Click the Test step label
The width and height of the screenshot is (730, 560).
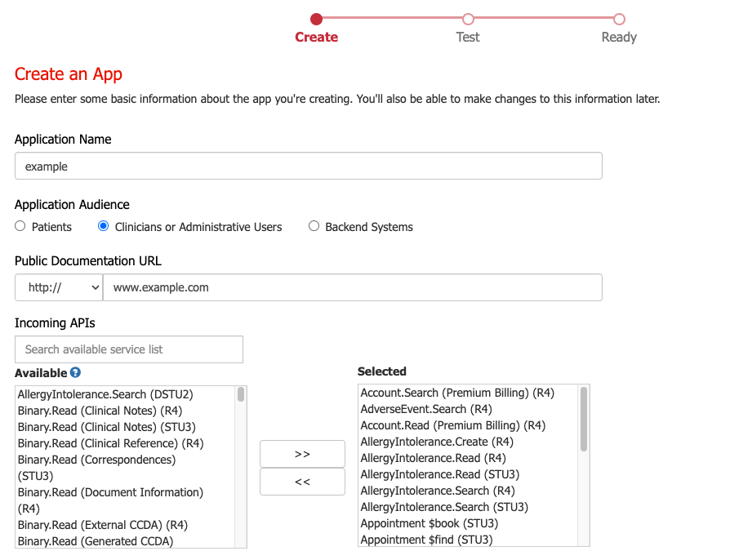click(x=468, y=37)
